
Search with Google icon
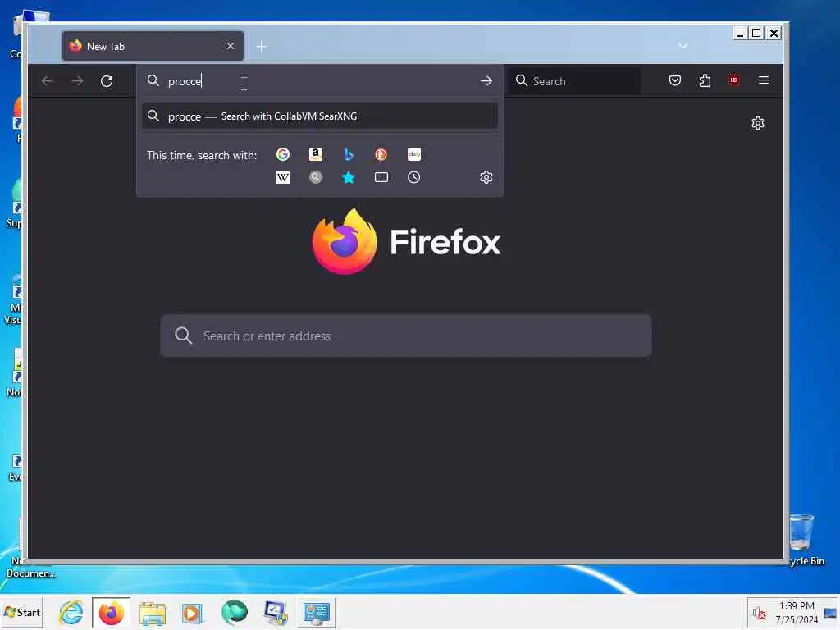pos(283,154)
